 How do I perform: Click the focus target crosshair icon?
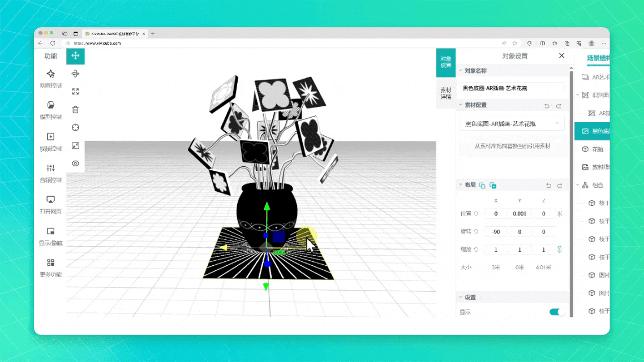[75, 127]
